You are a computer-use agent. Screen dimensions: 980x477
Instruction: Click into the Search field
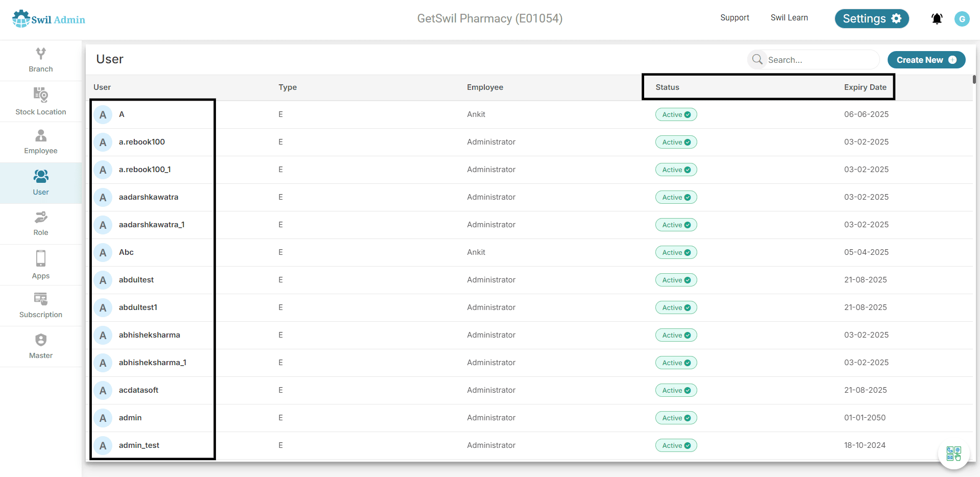(x=814, y=60)
